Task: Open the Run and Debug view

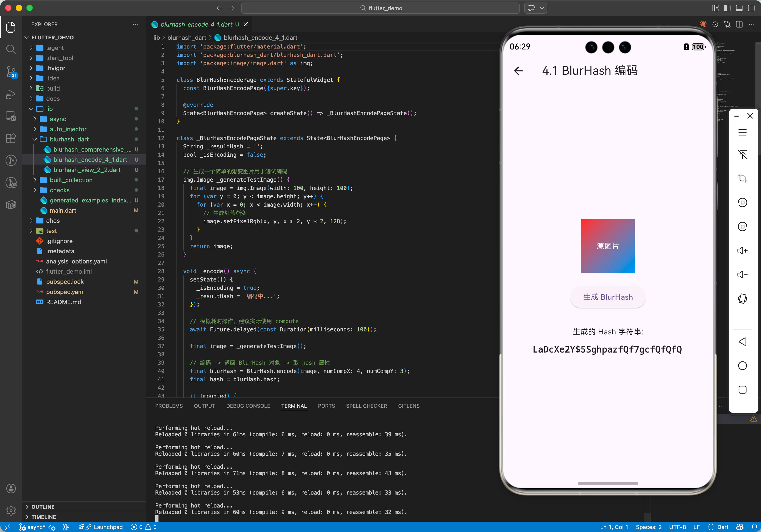Action: click(11, 94)
